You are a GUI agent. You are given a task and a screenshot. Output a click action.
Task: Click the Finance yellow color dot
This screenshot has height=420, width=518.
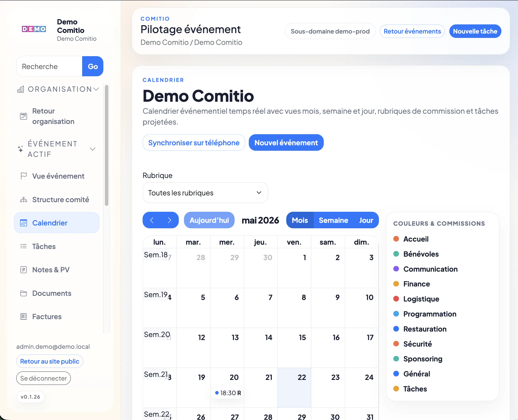(x=396, y=284)
